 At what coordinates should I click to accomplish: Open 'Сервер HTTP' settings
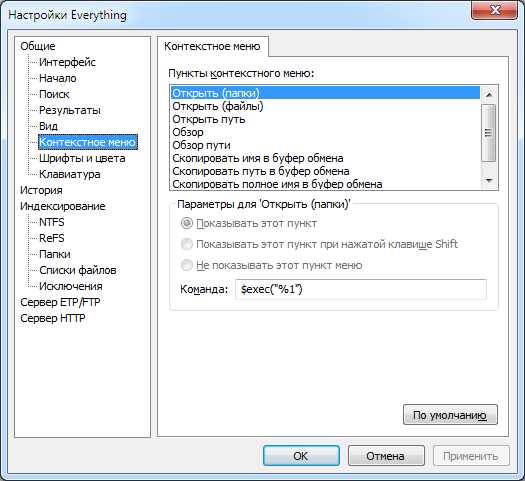click(53, 318)
